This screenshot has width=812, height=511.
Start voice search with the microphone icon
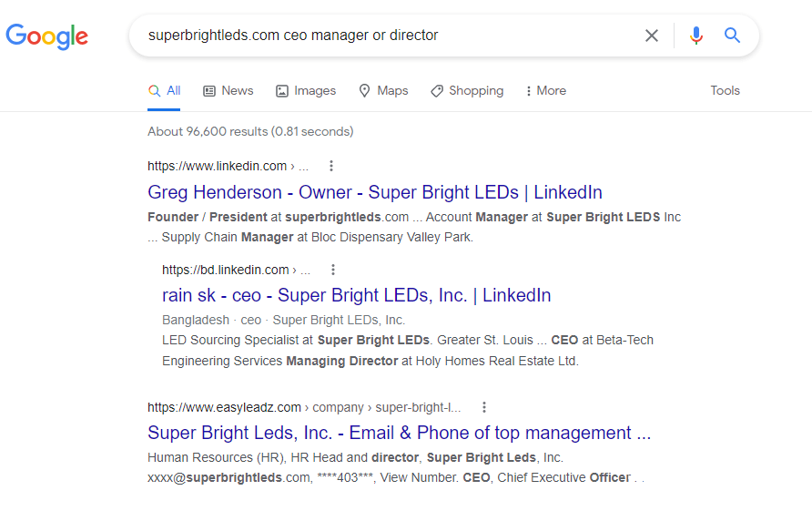pos(696,36)
